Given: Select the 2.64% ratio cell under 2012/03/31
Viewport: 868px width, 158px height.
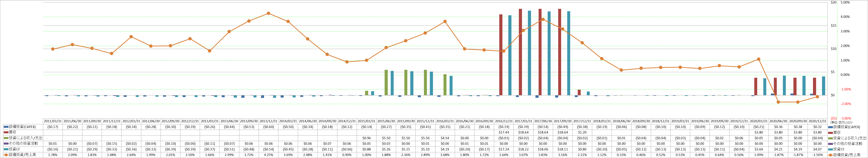Looking at the screenshot, I should point(131,155).
